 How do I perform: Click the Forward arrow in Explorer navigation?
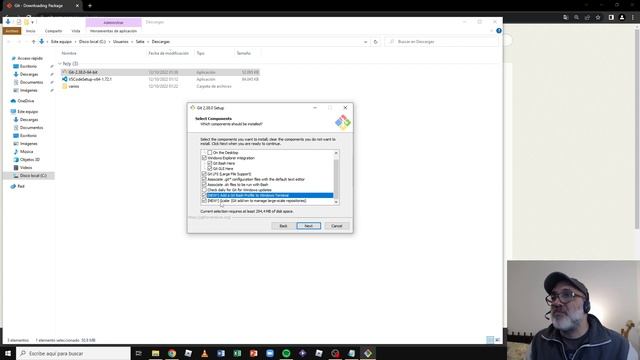click(19, 42)
